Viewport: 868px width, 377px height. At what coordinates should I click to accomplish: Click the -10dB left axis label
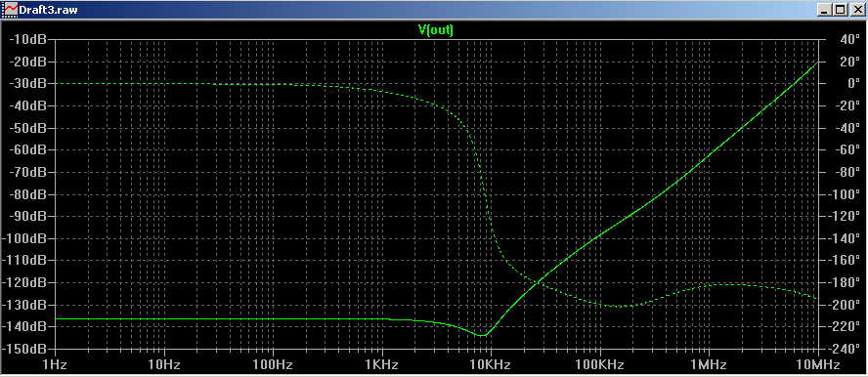27,39
